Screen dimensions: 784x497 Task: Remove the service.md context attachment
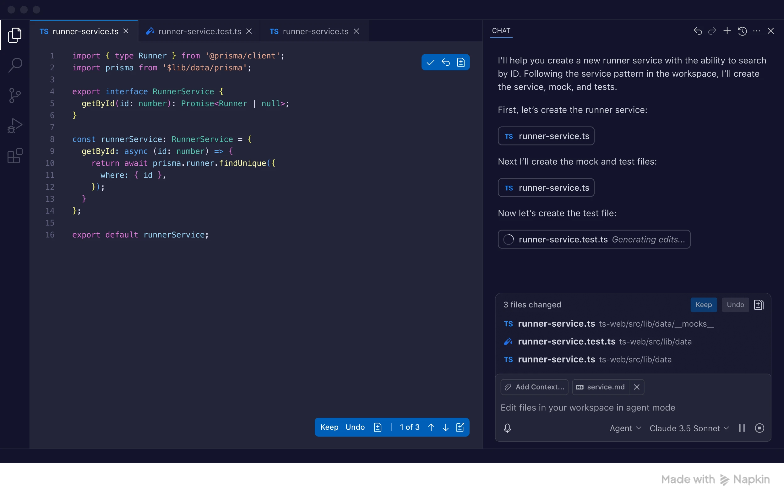click(637, 387)
